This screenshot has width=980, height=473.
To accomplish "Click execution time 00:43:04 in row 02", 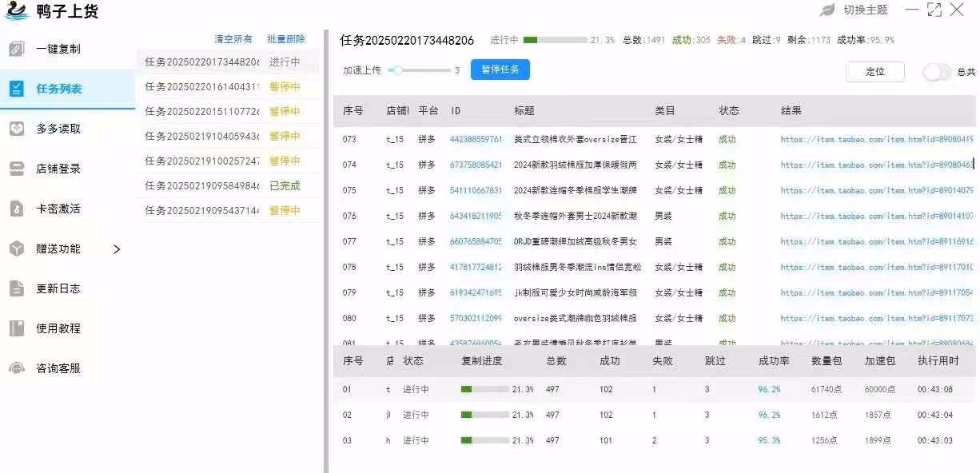I will [x=935, y=415].
